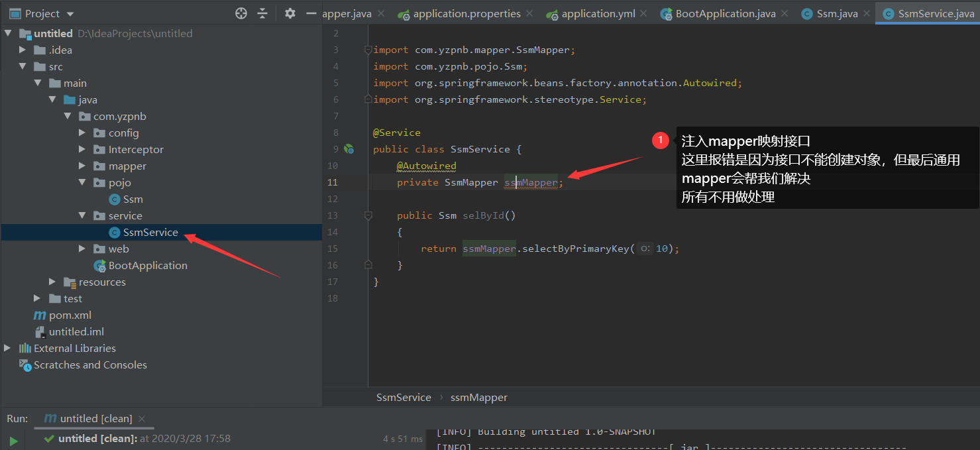Expand External Libraries node
Viewport: 980px width, 450px height.
coord(8,348)
